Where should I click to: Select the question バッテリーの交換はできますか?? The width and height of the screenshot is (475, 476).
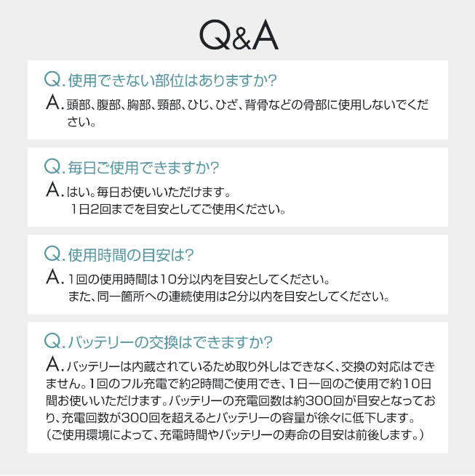tap(170, 341)
